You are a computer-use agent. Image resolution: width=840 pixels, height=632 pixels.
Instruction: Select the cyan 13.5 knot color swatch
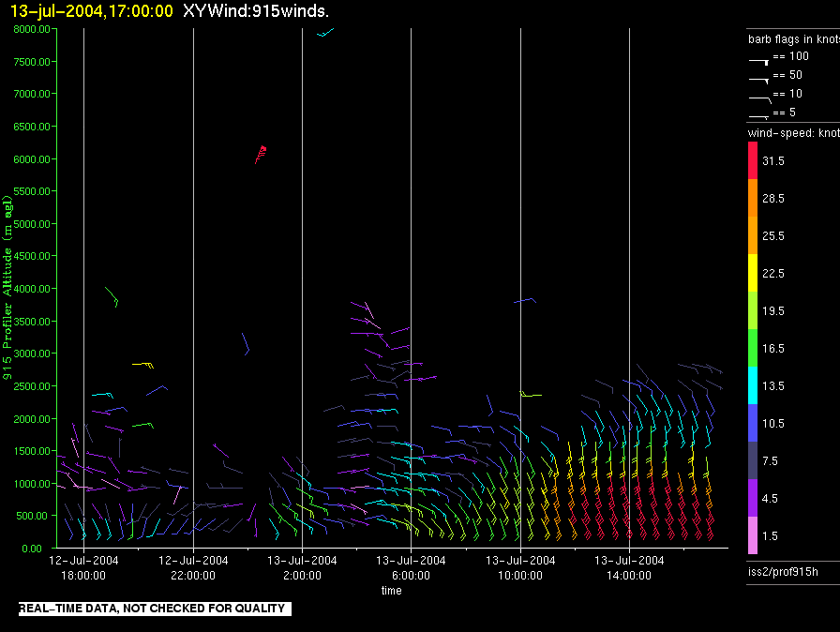tap(753, 385)
